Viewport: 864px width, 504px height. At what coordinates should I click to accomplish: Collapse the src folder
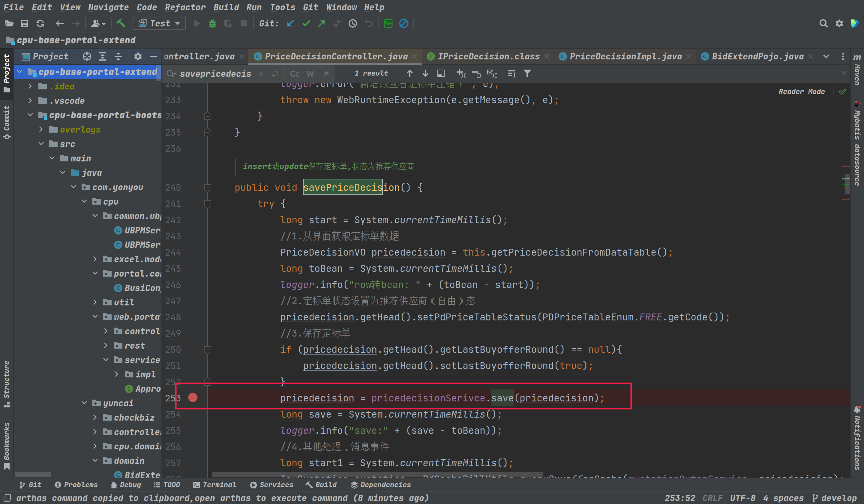point(41,144)
